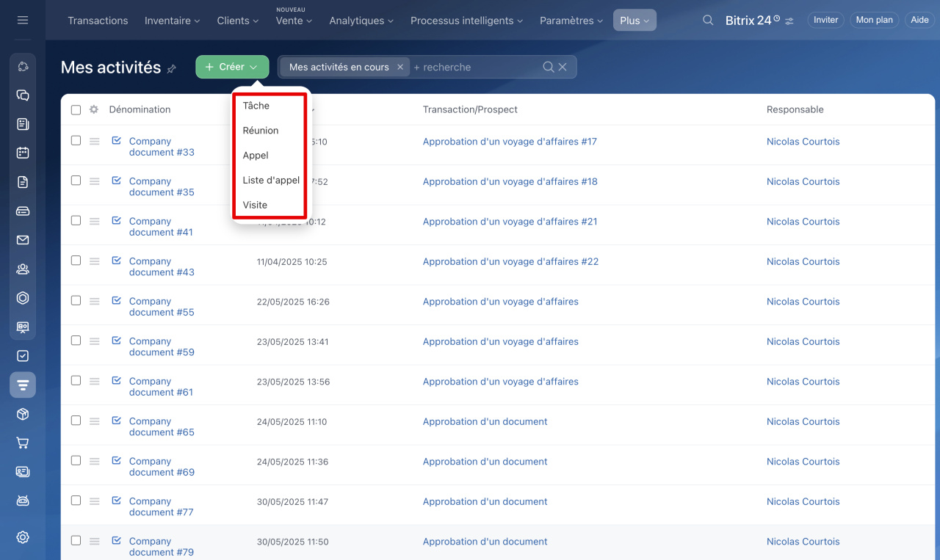Check the box for Company document #65
The height and width of the screenshot is (560, 940).
(x=76, y=421)
